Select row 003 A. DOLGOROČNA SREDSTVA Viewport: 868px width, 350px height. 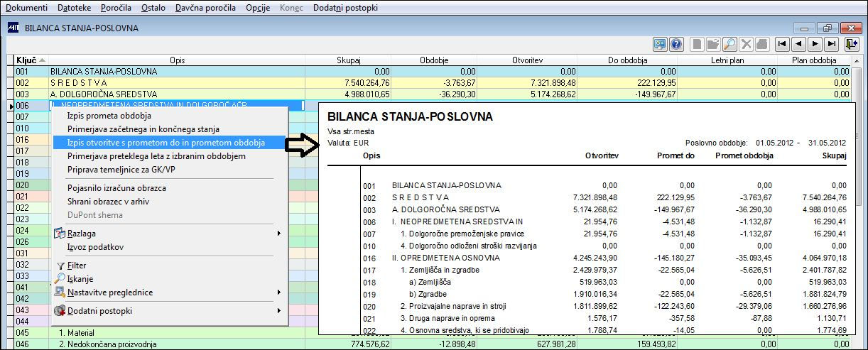pyautogui.click(x=433, y=94)
